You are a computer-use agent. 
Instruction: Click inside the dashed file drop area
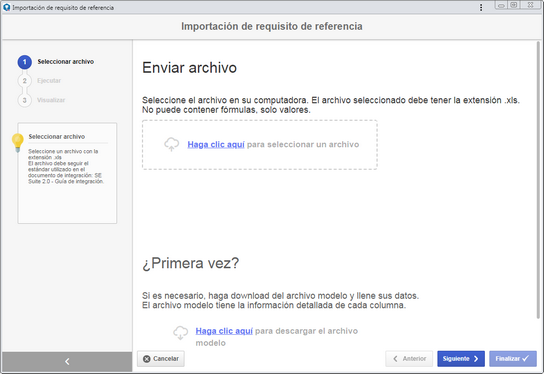coord(260,145)
